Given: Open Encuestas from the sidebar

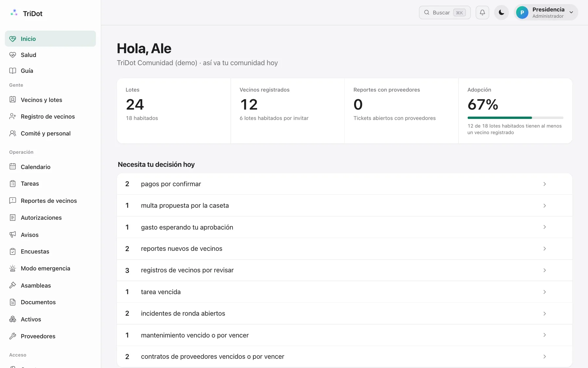Looking at the screenshot, I should (x=50, y=251).
